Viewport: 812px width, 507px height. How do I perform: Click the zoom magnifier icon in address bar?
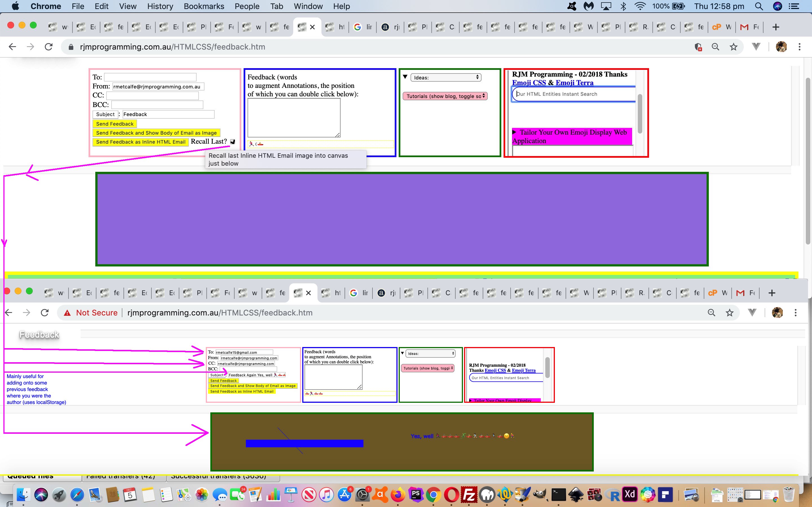(715, 46)
